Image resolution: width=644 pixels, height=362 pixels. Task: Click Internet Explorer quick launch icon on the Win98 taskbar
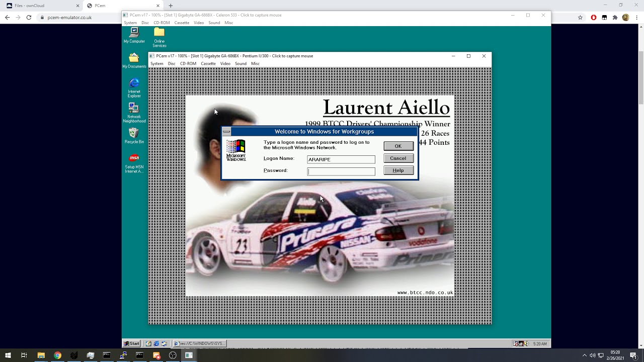[156, 343]
